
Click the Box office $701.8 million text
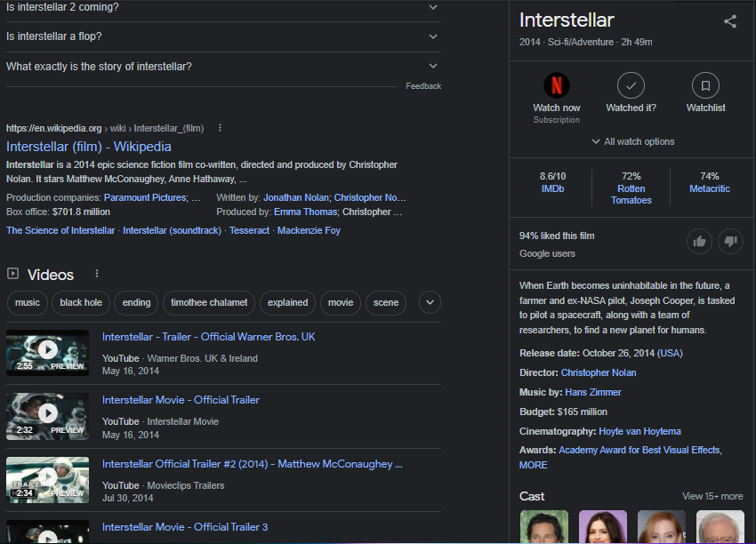(58, 212)
